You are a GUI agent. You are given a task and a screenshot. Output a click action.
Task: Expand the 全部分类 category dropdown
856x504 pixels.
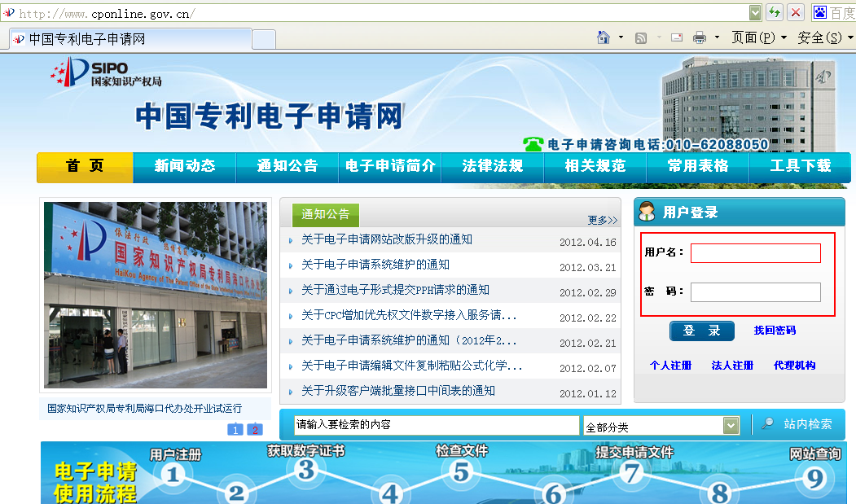731,426
